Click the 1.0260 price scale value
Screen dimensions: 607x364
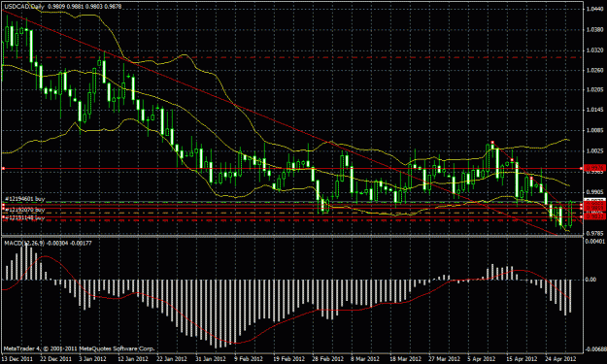pyautogui.click(x=594, y=70)
